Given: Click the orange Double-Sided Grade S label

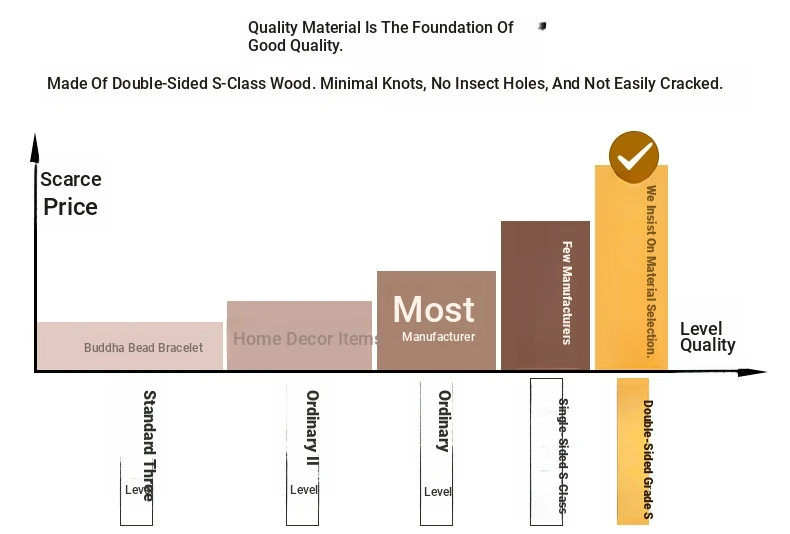Looking at the screenshot, I should click(x=633, y=452).
